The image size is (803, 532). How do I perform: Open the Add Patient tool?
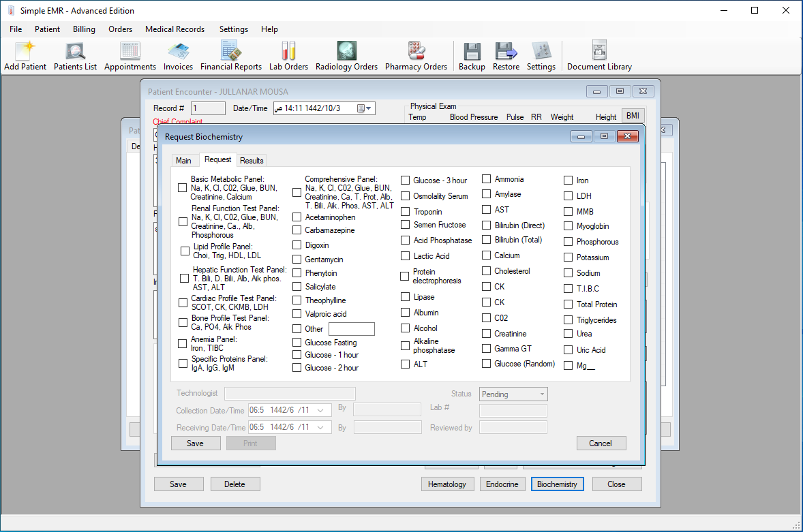[x=25, y=54]
